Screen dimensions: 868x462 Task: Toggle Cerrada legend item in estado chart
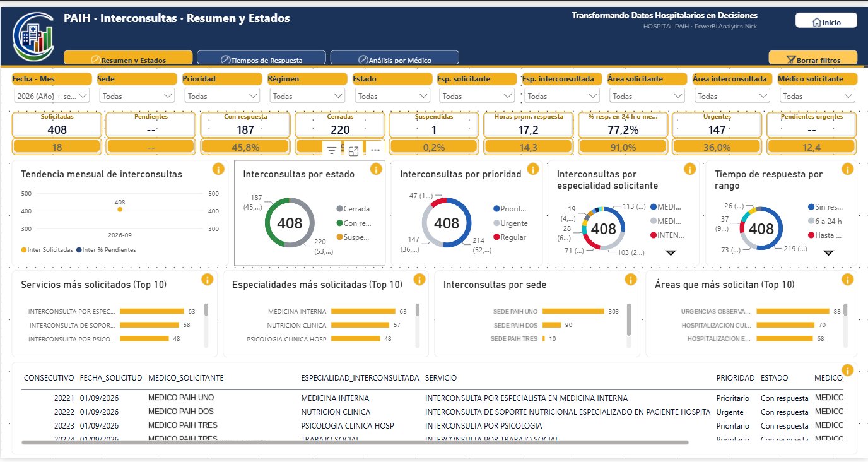tap(353, 209)
